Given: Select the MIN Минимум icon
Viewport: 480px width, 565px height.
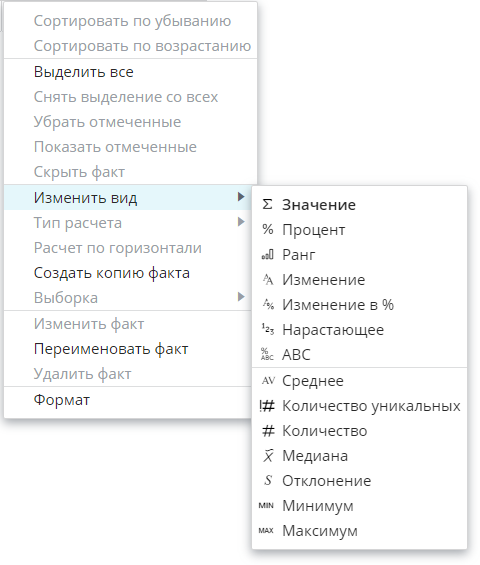Looking at the screenshot, I should pyautogui.click(x=266, y=506).
